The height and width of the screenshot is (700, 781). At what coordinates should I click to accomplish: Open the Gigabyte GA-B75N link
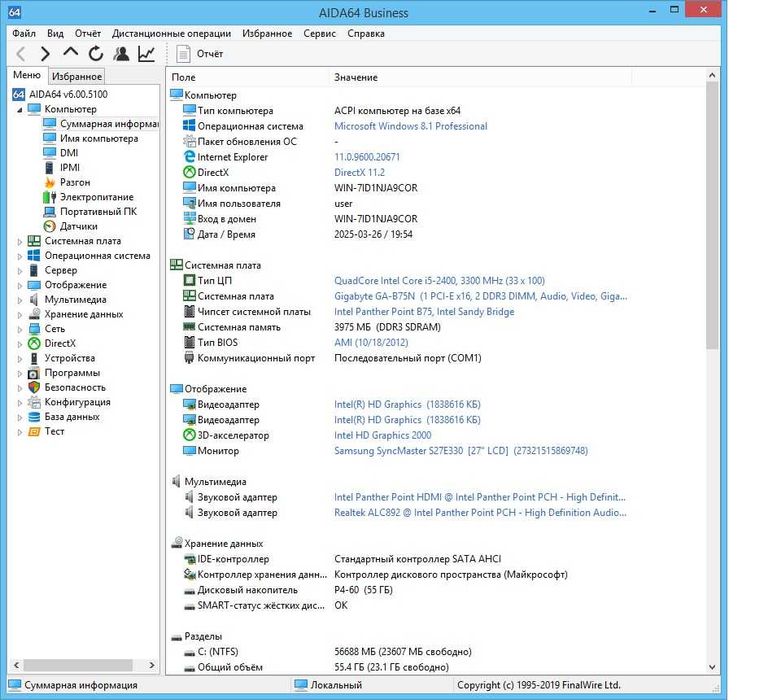point(481,296)
